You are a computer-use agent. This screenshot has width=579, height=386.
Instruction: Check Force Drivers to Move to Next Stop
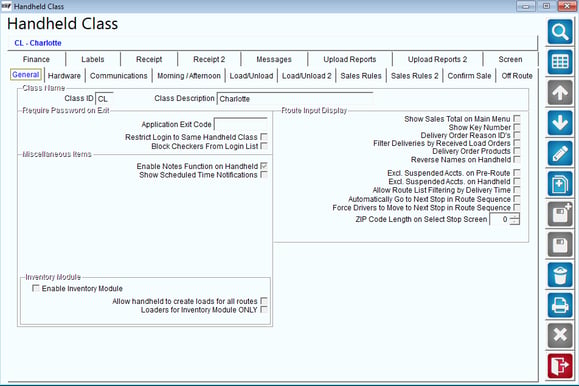pos(517,207)
